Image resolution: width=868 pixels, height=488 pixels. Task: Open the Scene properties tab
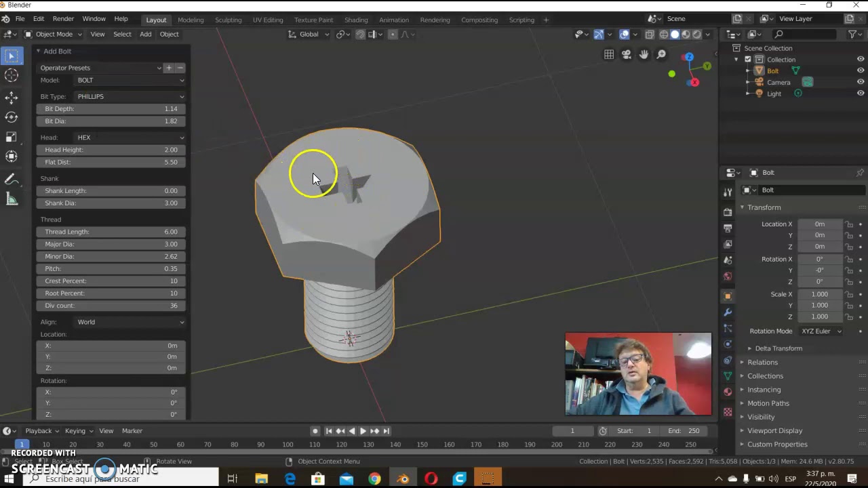(728, 260)
